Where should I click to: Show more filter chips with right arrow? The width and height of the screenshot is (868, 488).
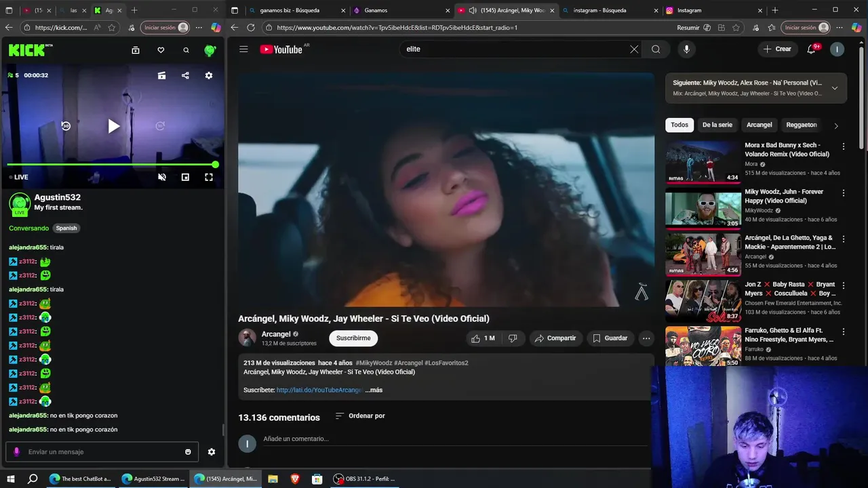(x=836, y=125)
